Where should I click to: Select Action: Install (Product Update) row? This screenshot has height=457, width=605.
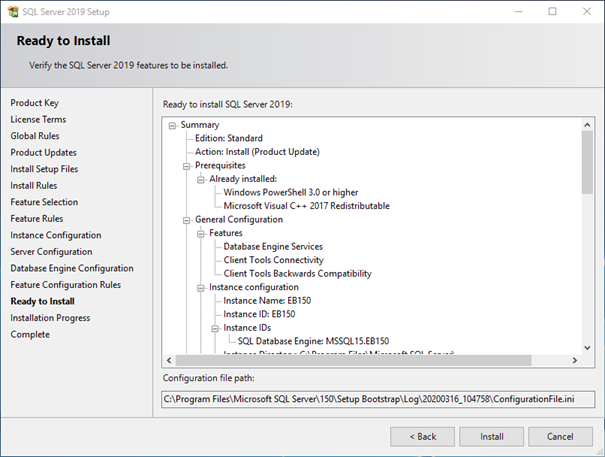257,152
